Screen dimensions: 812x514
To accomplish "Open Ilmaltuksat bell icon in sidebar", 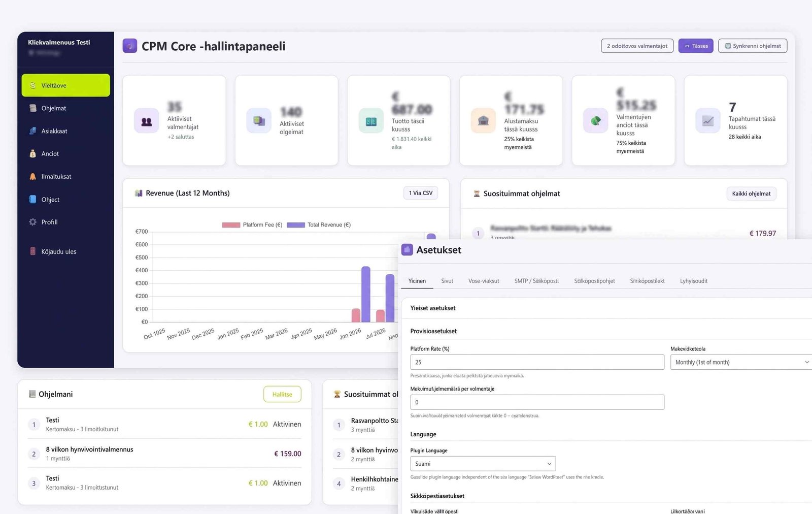I will [33, 177].
